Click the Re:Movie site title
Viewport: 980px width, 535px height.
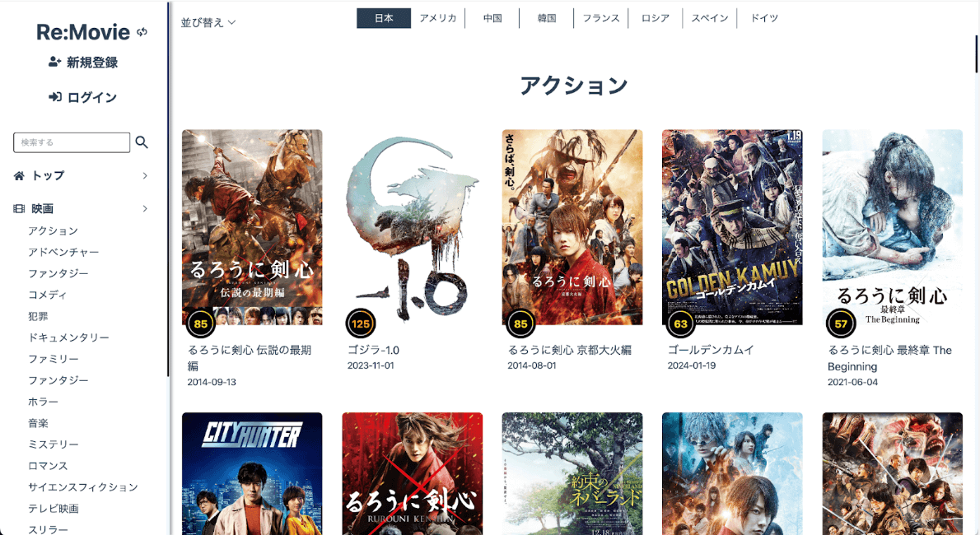pos(83,32)
